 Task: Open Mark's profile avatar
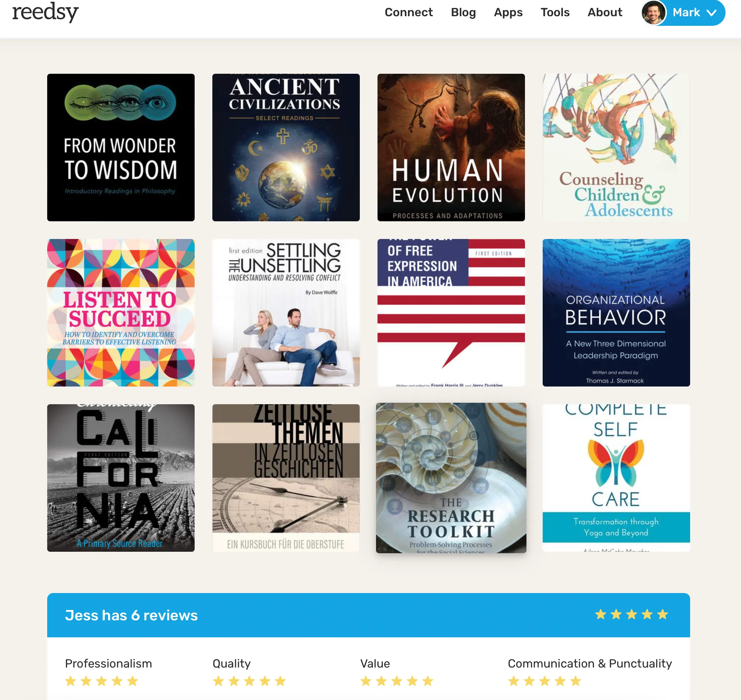653,13
